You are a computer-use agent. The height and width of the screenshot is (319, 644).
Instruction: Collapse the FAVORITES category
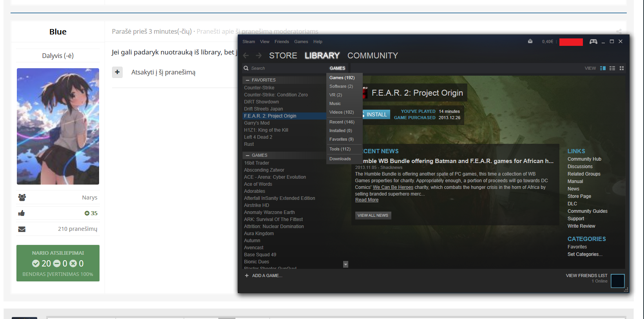tap(248, 80)
